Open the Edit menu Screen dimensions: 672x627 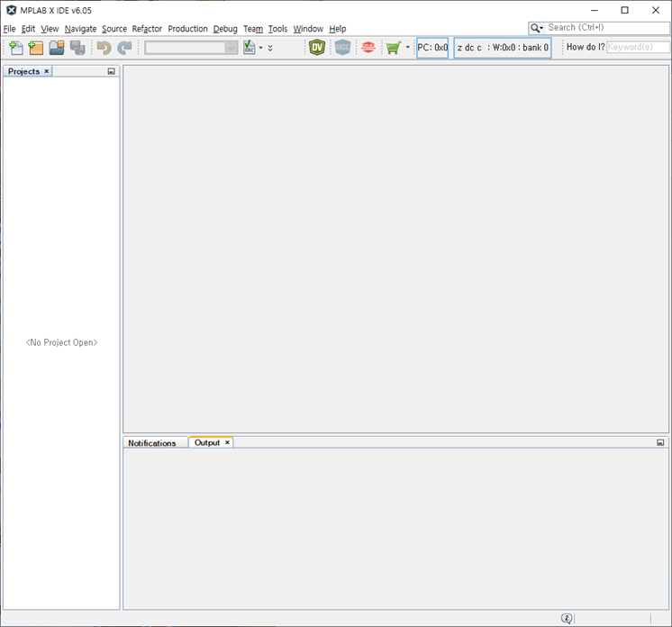pos(28,29)
